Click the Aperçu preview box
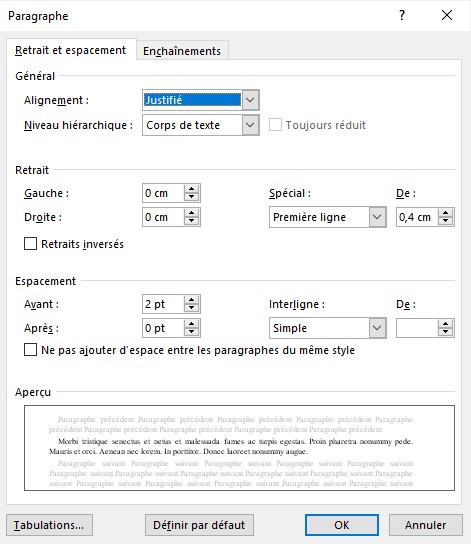This screenshot has height=544, width=471. 239,448
